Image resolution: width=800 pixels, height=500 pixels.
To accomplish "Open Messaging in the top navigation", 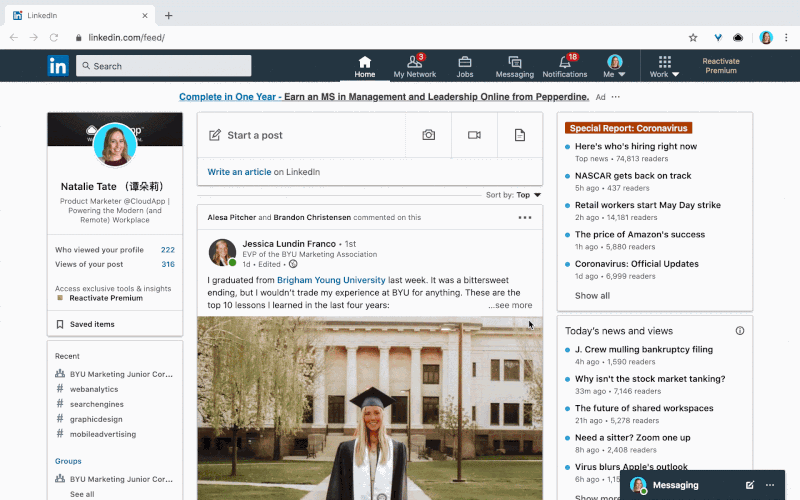I will (514, 67).
